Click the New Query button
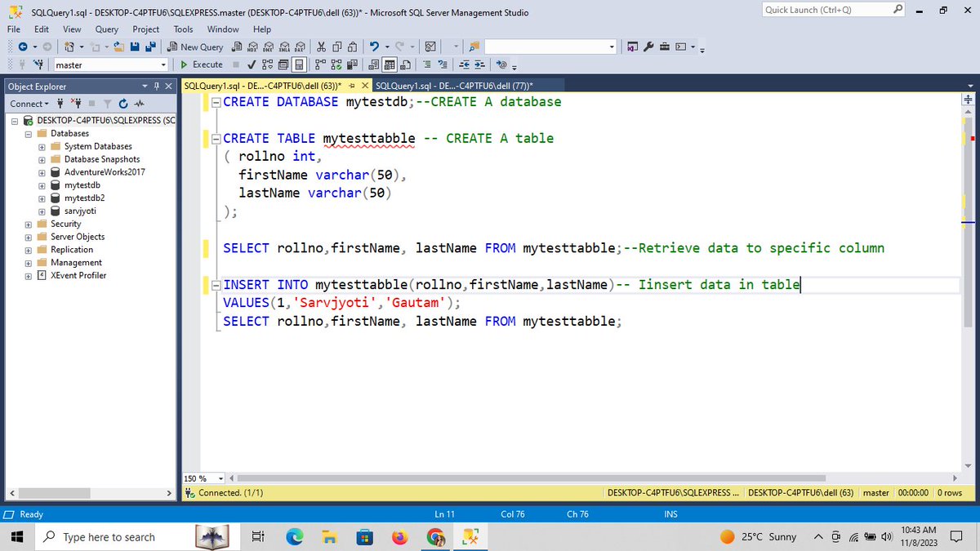 tap(196, 47)
